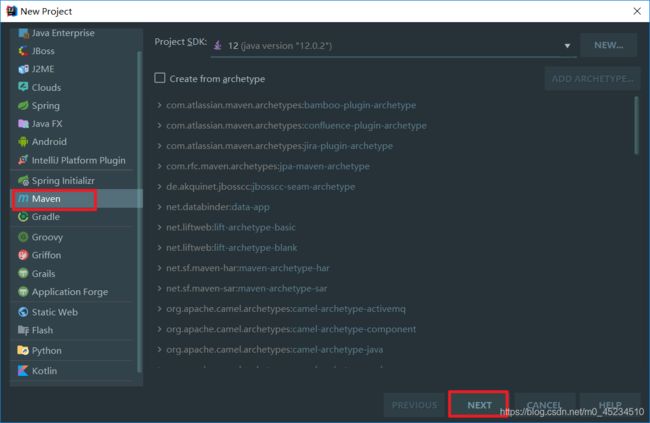Viewport: 650px width, 423px height.
Task: Select the Android project type label
Action: [49, 142]
